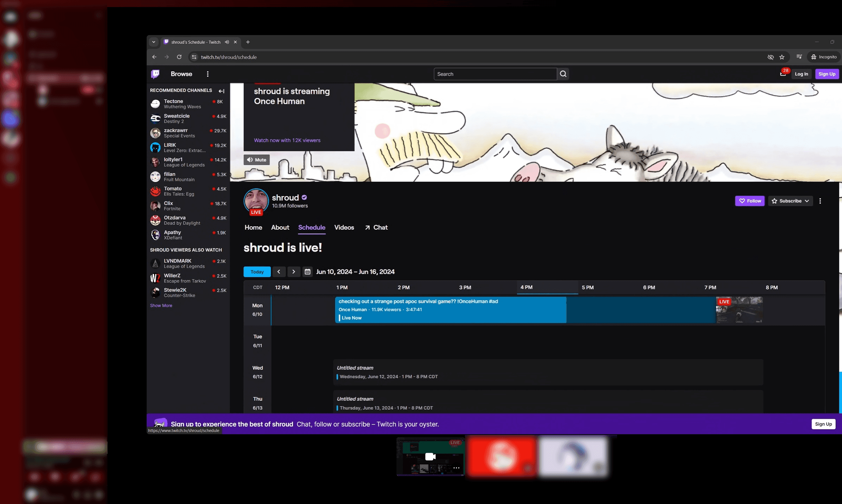Click Sign Up in the purple banner
The width and height of the screenshot is (842, 504).
(823, 424)
